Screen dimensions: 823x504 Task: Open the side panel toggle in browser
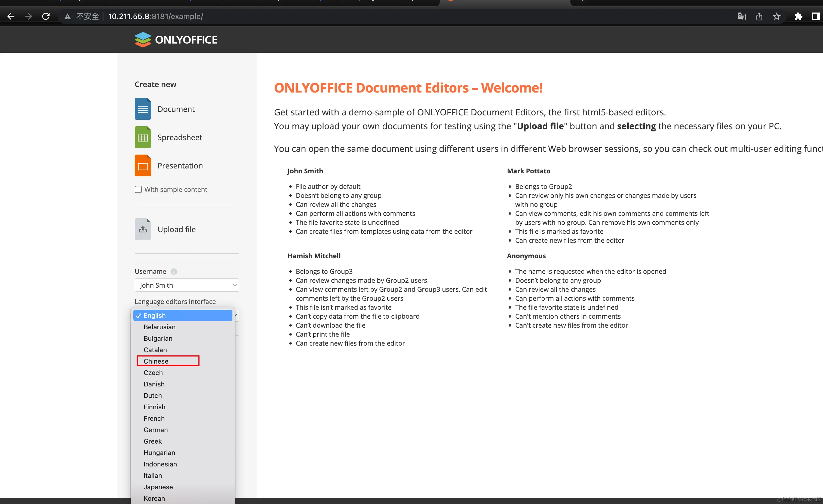pos(816,16)
